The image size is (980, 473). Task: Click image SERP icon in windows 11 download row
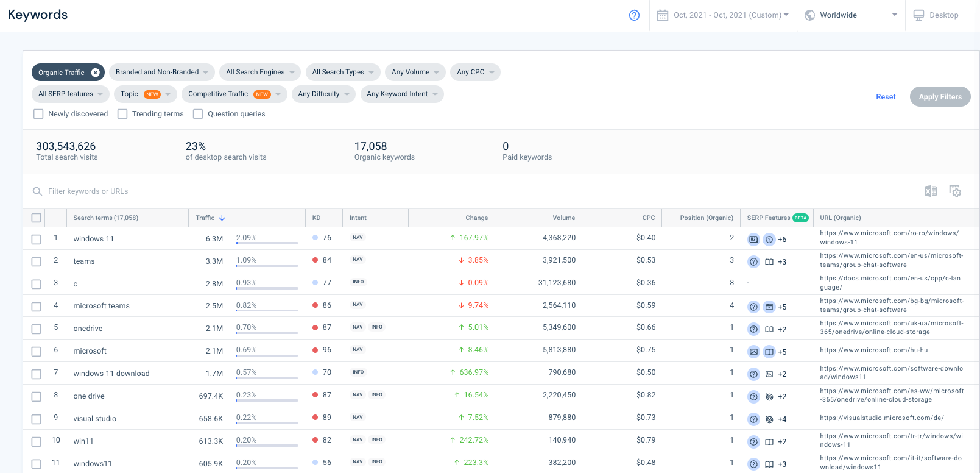click(769, 374)
